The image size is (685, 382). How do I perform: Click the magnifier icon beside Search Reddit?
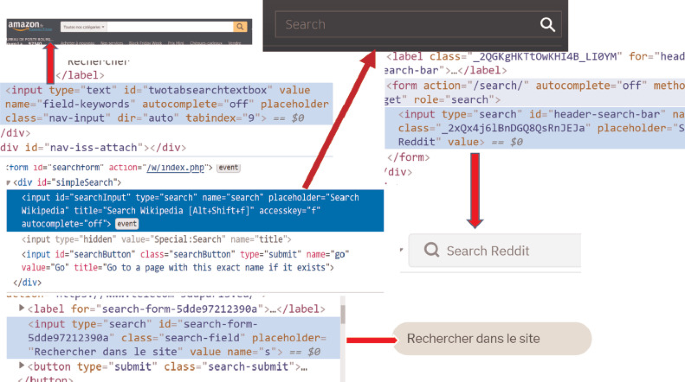tap(431, 250)
